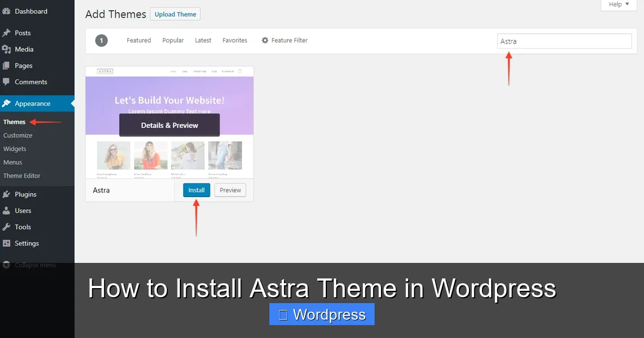This screenshot has width=644, height=338.
Task: Click the Collapse menu arrow icon
Action: click(x=6, y=264)
